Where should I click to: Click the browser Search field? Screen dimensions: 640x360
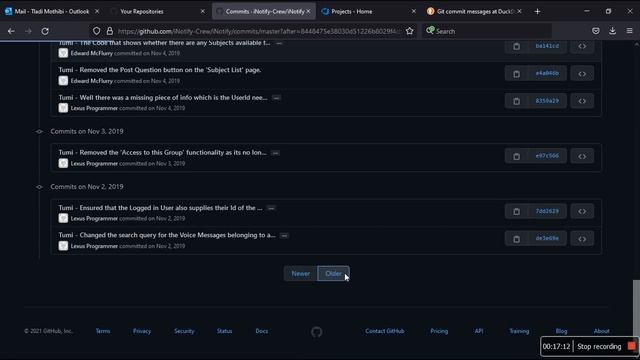point(488,31)
